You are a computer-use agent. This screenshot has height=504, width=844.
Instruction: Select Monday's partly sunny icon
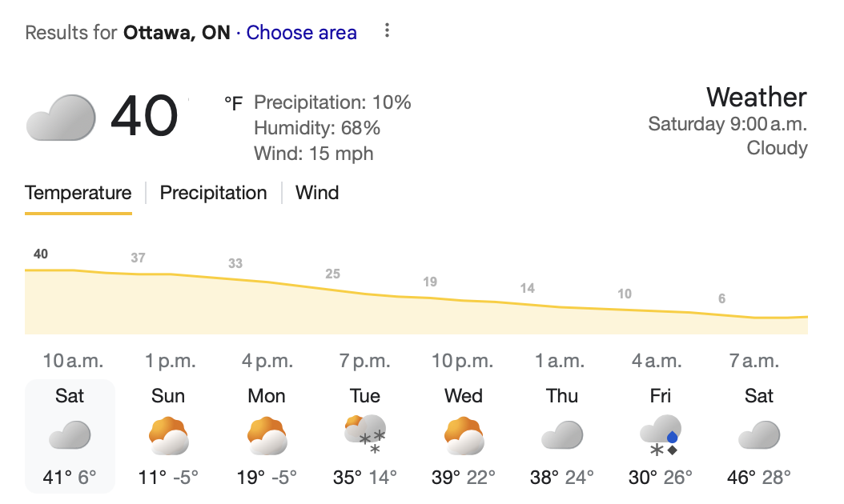click(x=267, y=436)
